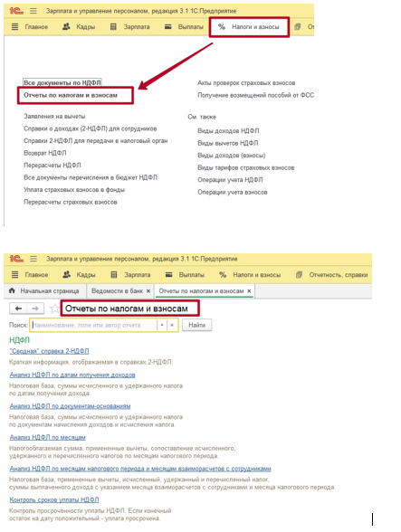Open the hamburger menu in lower title bar
Viewport: 401px width, 532px height.
click(33, 259)
